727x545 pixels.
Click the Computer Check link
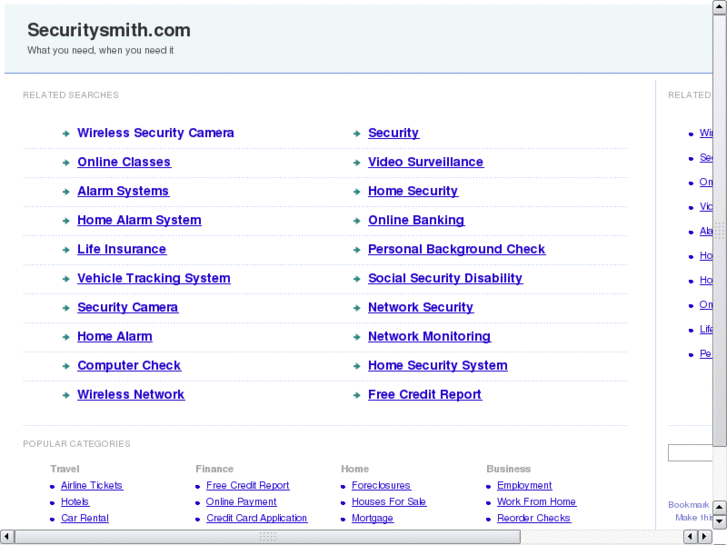[129, 365]
